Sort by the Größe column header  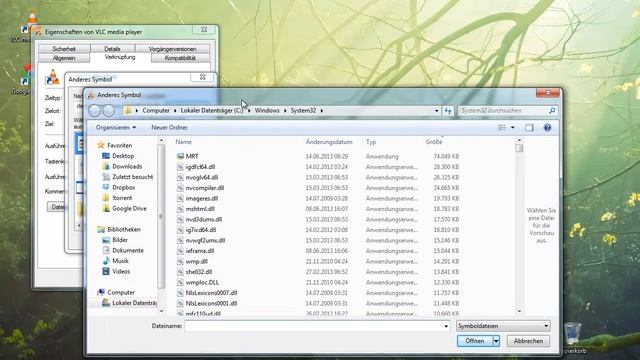click(434, 142)
